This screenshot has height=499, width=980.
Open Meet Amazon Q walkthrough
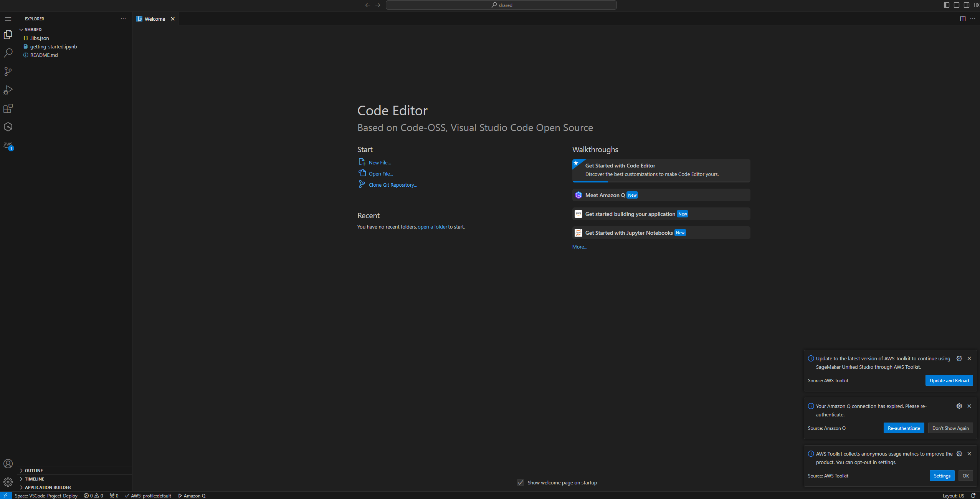pyautogui.click(x=661, y=195)
